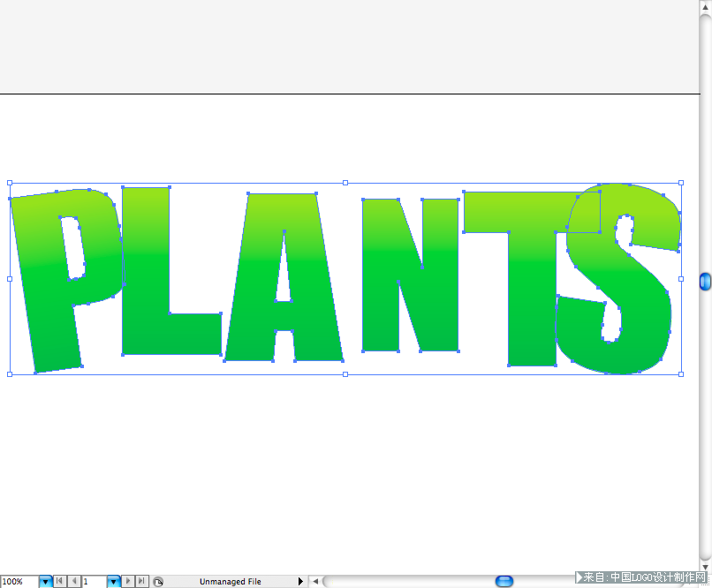Open the zoom level dropdown arrow
The width and height of the screenshot is (712, 588).
[45, 582]
